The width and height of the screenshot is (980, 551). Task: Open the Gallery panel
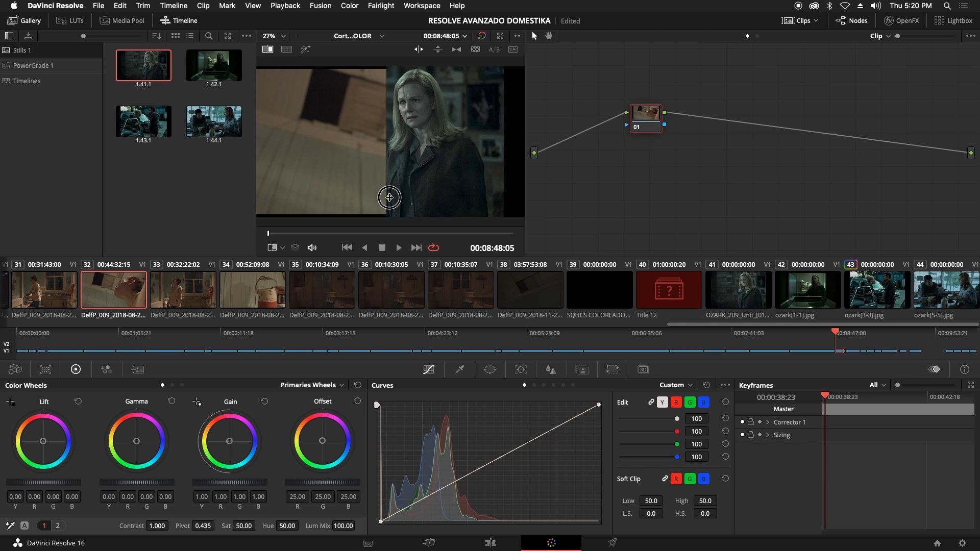coord(24,20)
